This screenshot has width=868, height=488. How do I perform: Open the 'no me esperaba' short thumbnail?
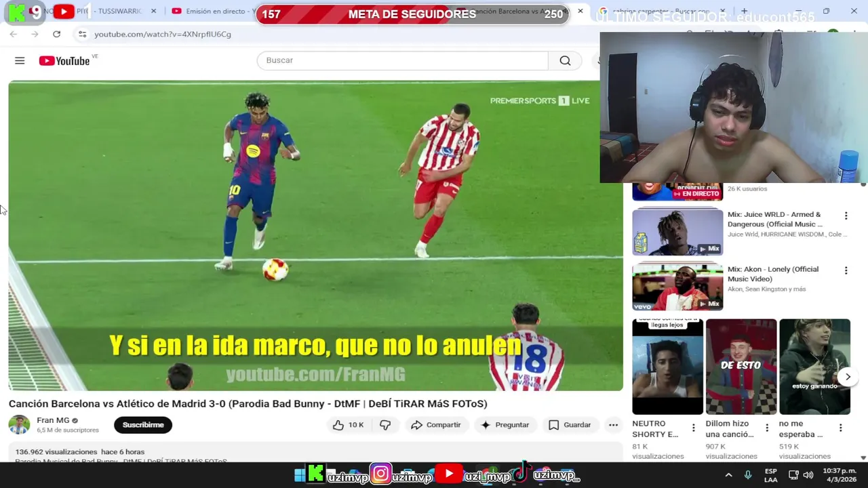tap(814, 367)
